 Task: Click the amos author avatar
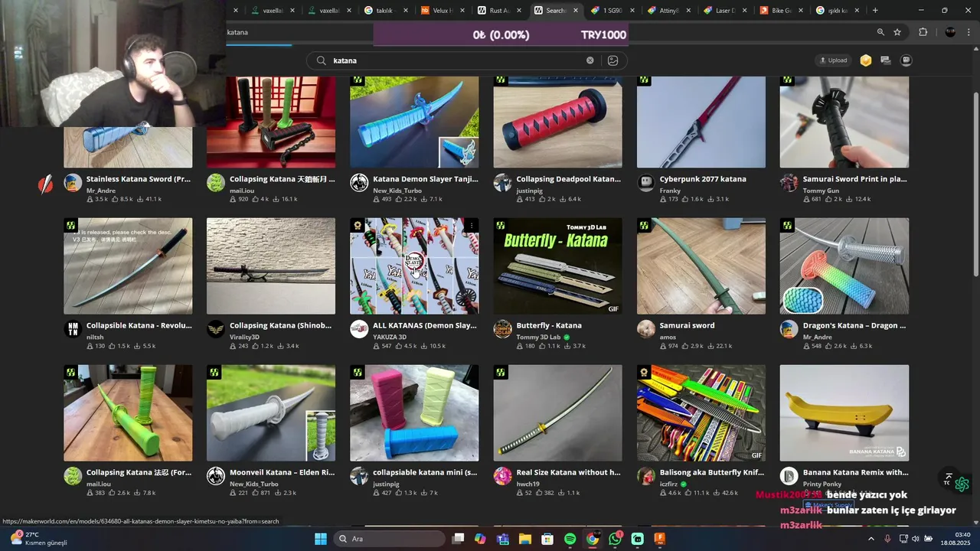(646, 329)
